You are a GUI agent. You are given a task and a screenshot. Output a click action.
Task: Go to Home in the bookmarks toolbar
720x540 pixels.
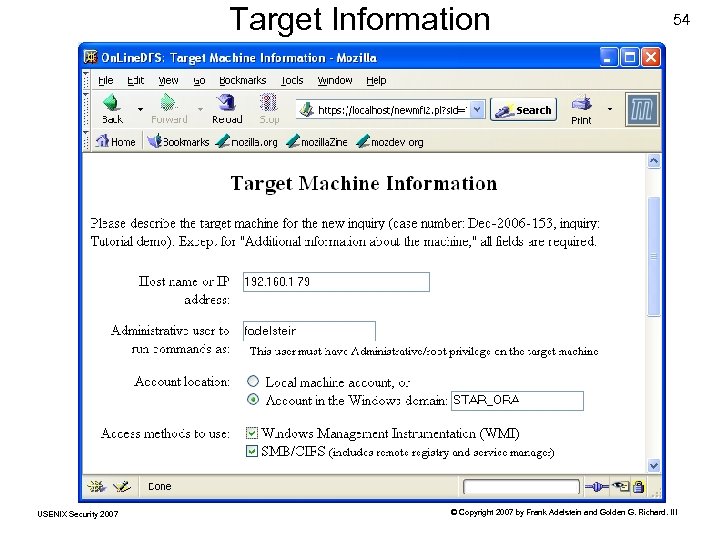point(116,141)
